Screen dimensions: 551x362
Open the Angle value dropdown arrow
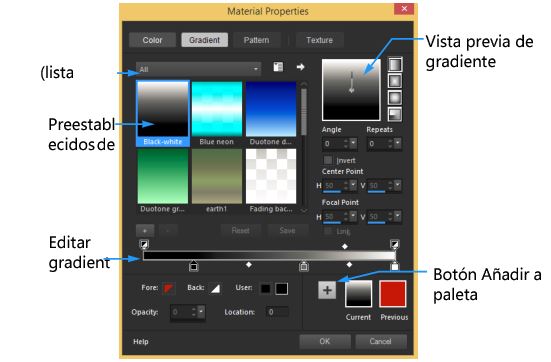coord(353,143)
